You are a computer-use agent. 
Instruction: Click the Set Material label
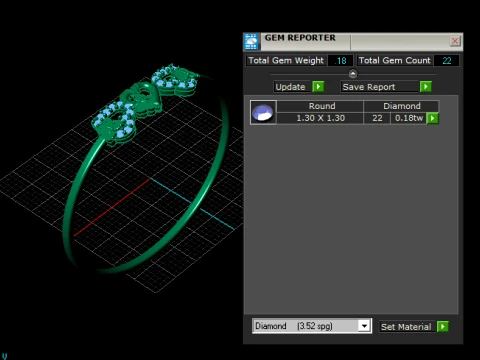(x=406, y=327)
